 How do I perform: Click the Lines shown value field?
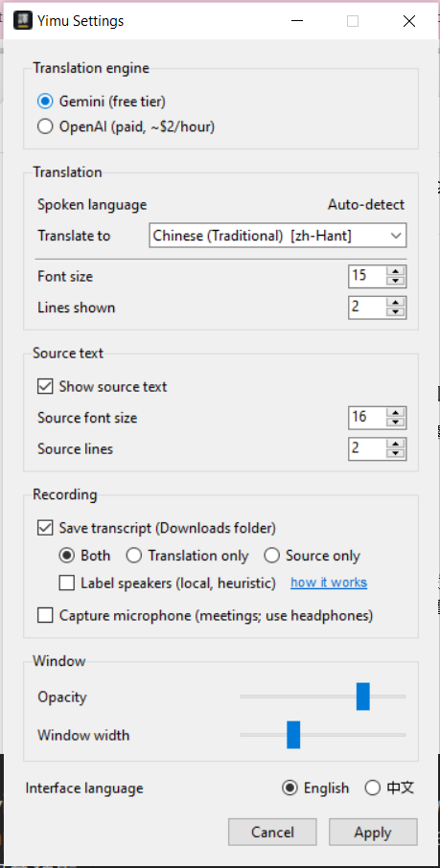click(367, 308)
